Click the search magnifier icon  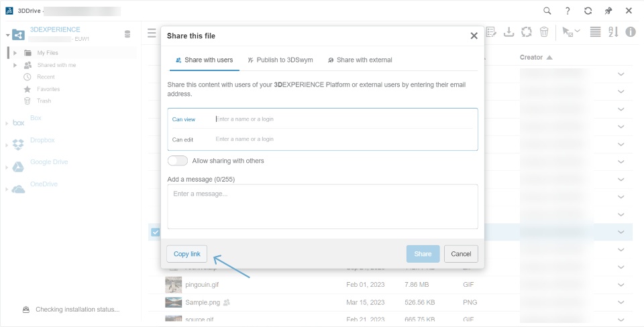point(547,11)
